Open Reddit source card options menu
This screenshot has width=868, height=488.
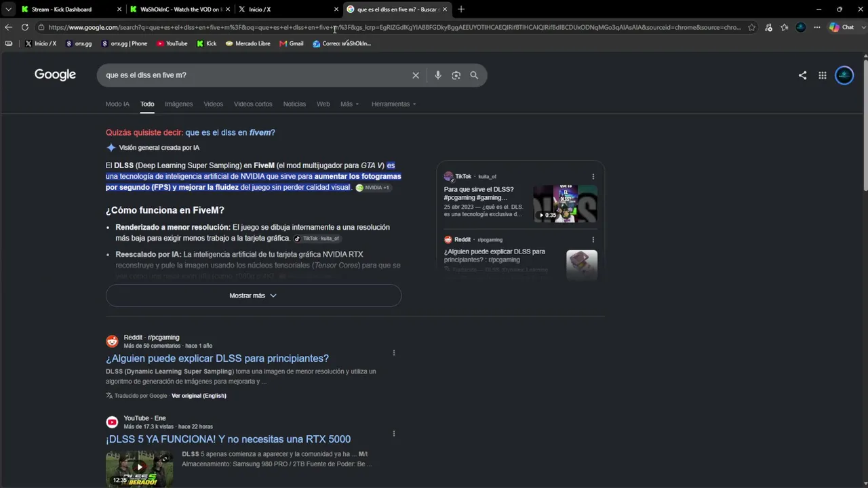pos(593,240)
